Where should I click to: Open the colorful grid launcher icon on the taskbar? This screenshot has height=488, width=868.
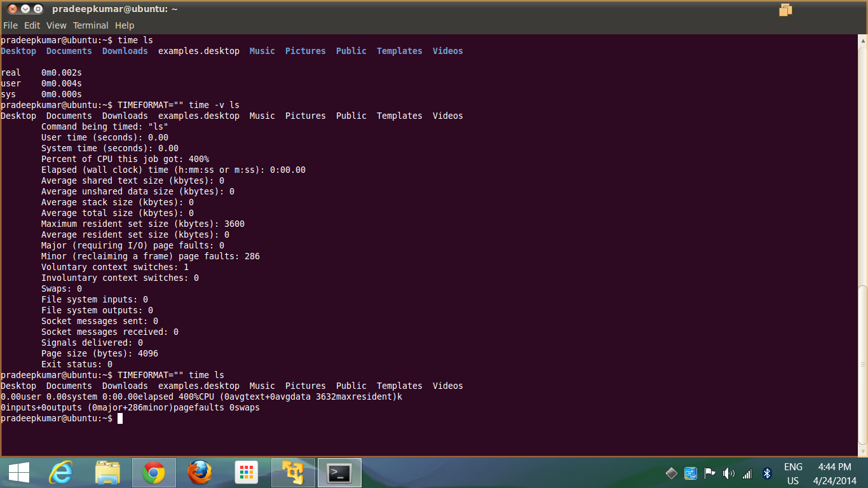pyautogui.click(x=246, y=473)
